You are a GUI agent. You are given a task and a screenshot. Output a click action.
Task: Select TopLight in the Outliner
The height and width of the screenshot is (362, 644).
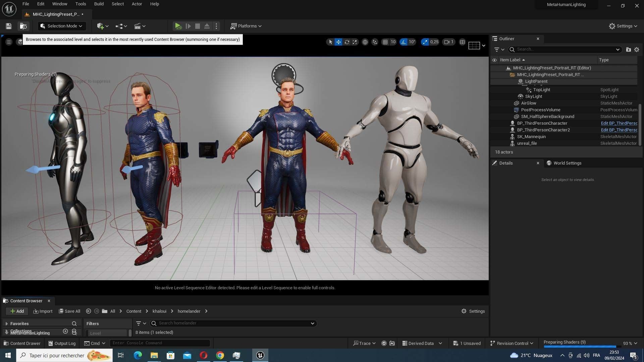coord(541,90)
